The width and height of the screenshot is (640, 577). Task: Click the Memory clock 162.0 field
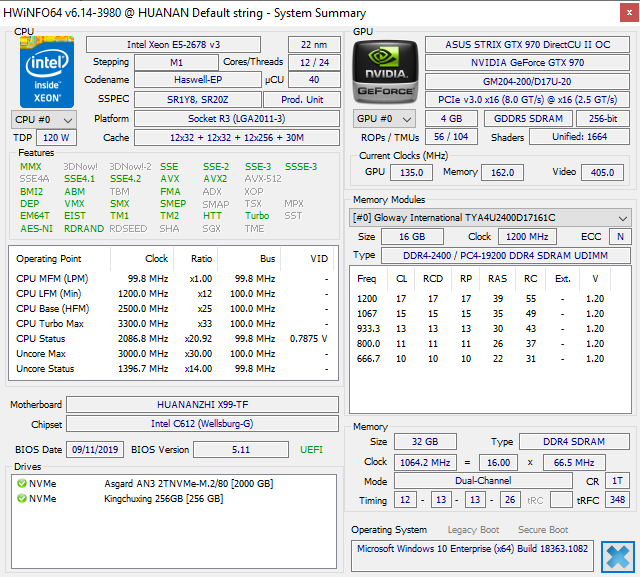tap(502, 172)
